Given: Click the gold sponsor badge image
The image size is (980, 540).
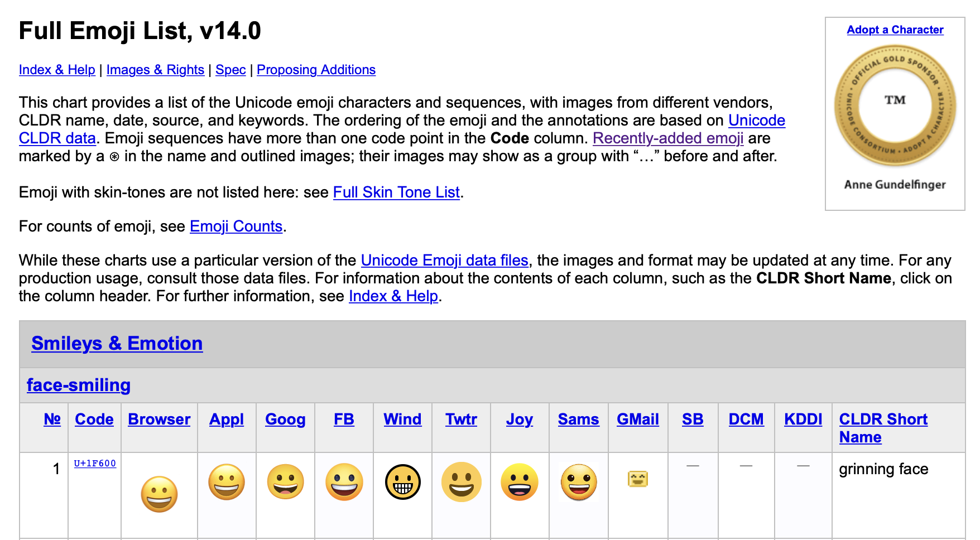Looking at the screenshot, I should coord(895,105).
